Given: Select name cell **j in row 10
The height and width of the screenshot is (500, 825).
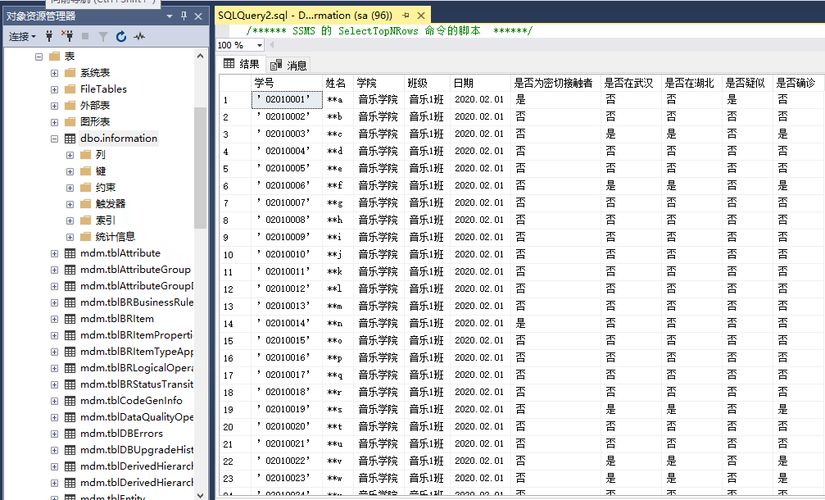Looking at the screenshot, I should 338,255.
